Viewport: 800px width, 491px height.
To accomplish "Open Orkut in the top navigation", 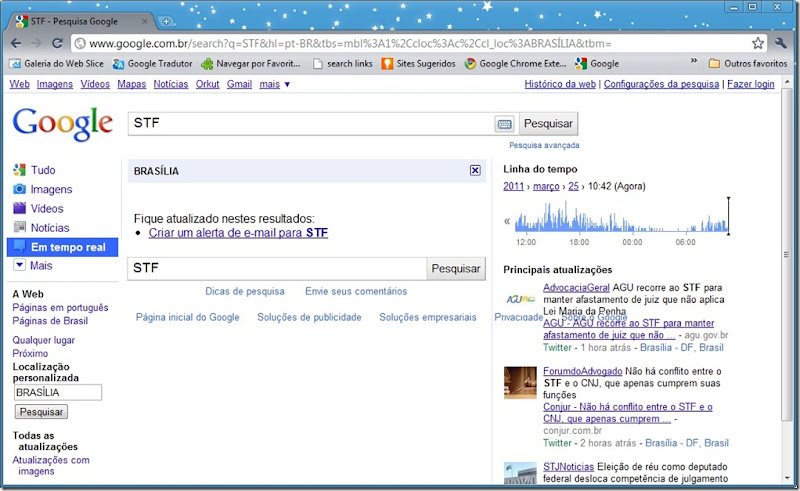I will click(x=207, y=84).
